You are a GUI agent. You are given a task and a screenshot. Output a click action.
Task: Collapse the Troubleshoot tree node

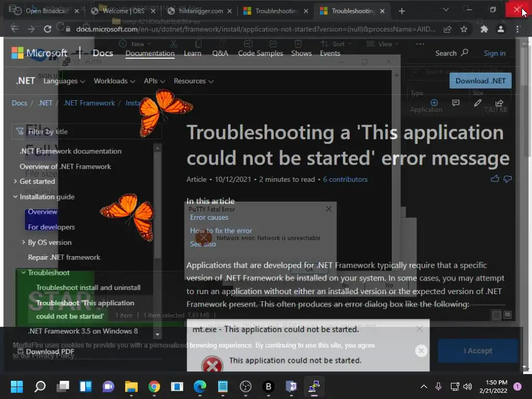point(23,272)
